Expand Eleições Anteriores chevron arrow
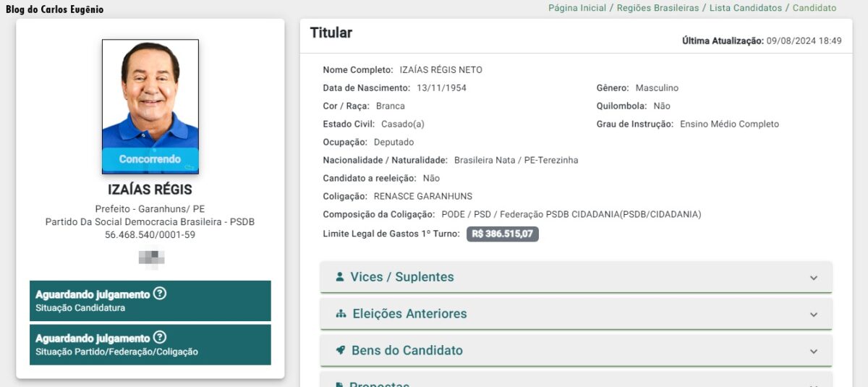 (814, 315)
